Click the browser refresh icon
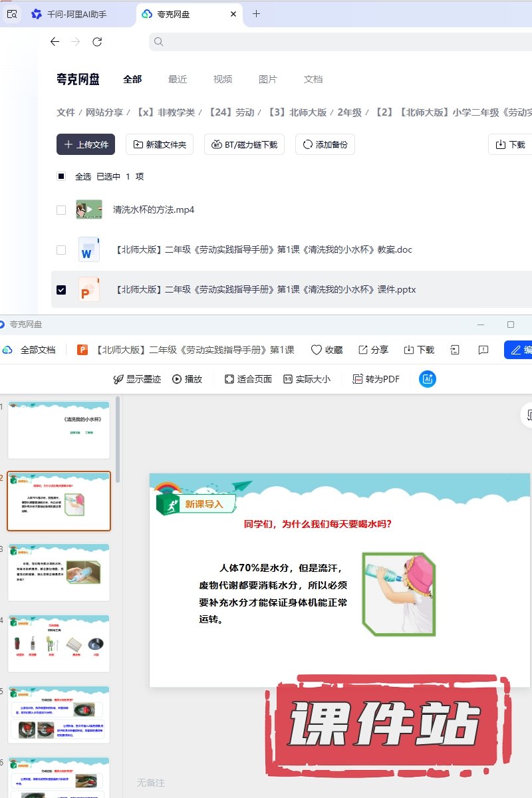The width and height of the screenshot is (532, 798). (97, 42)
